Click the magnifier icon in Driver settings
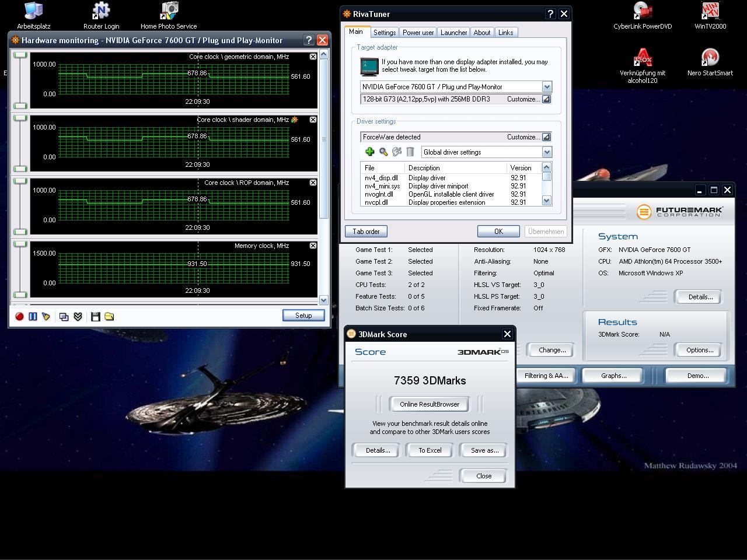The height and width of the screenshot is (560, 747). point(383,152)
